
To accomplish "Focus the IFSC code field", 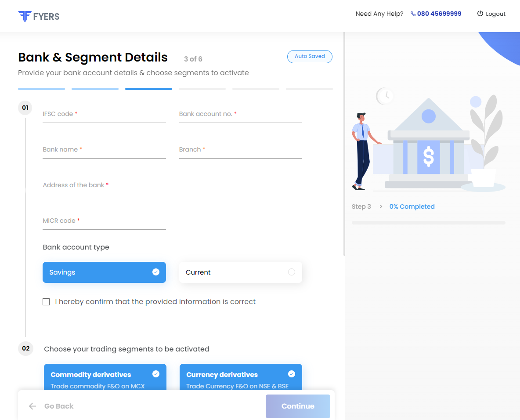I will pyautogui.click(x=104, y=114).
